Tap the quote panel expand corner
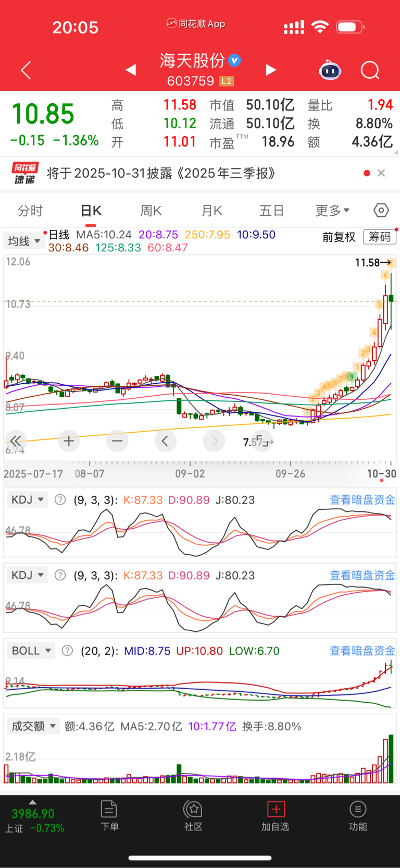 [396, 153]
